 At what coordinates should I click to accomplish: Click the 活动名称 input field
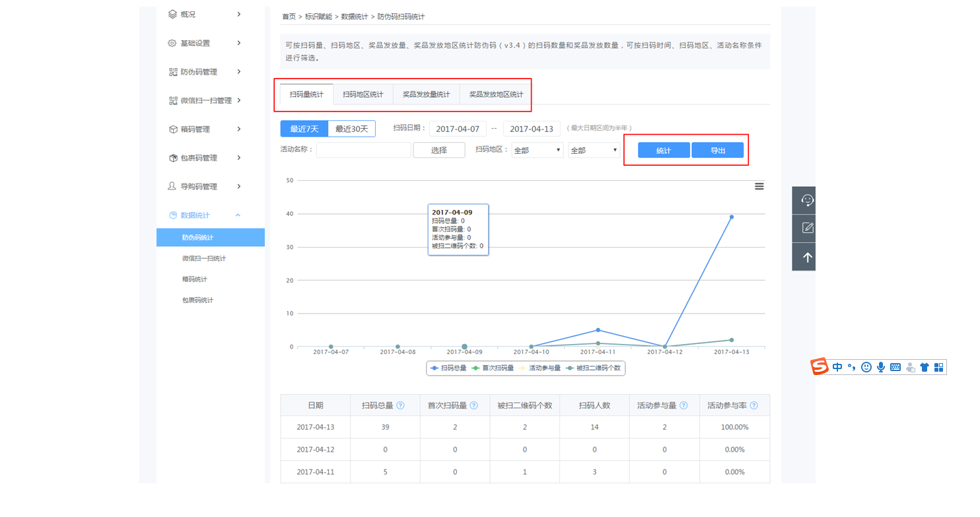coord(363,151)
